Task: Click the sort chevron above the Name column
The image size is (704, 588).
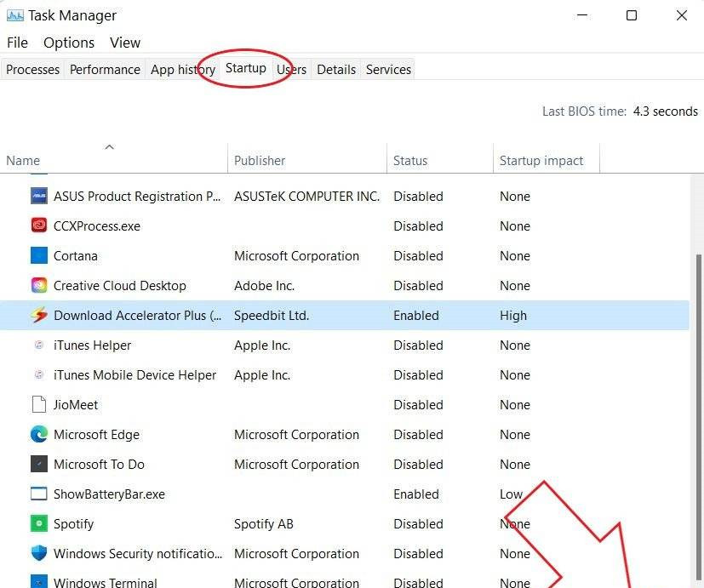Action: pyautogui.click(x=109, y=146)
